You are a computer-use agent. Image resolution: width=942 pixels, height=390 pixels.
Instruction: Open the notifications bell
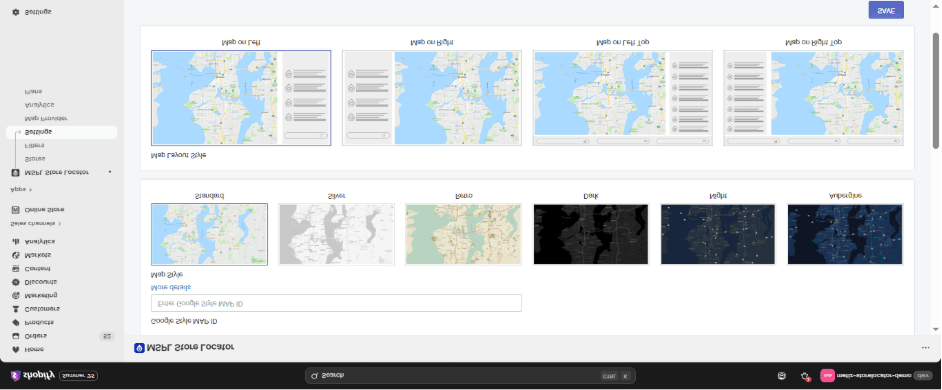806,376
